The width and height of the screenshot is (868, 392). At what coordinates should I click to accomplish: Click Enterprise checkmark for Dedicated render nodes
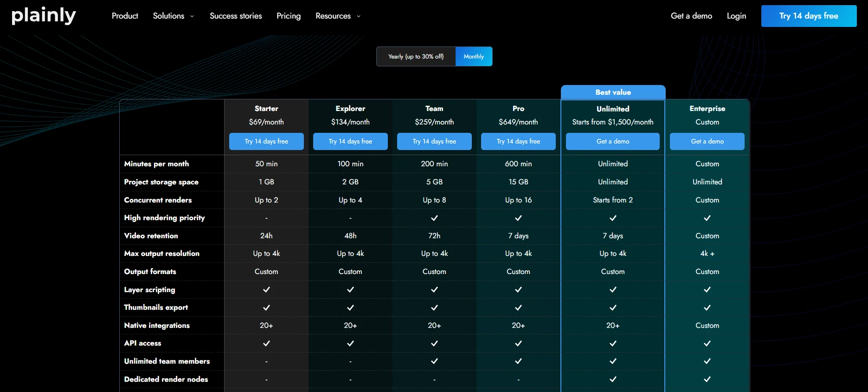[x=707, y=379]
